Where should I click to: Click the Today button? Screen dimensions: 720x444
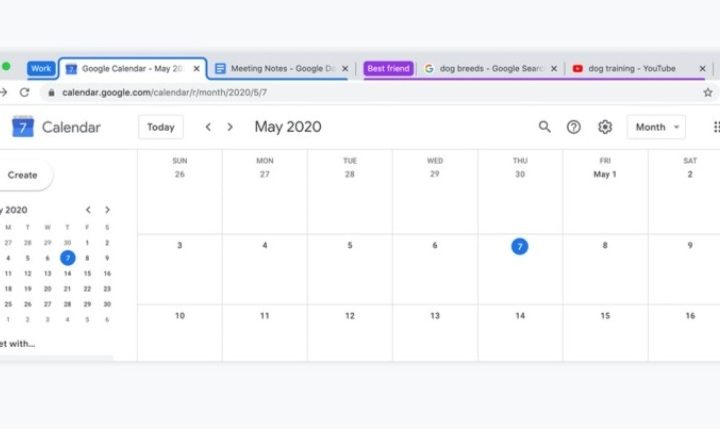click(x=160, y=127)
